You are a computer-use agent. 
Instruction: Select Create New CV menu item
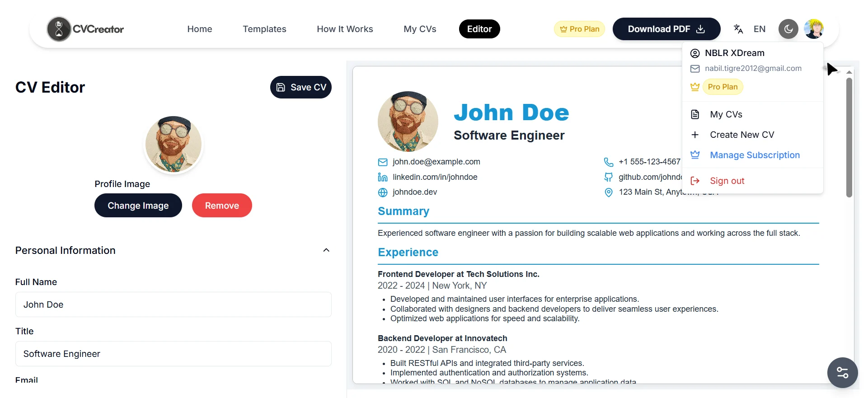pyautogui.click(x=752, y=135)
